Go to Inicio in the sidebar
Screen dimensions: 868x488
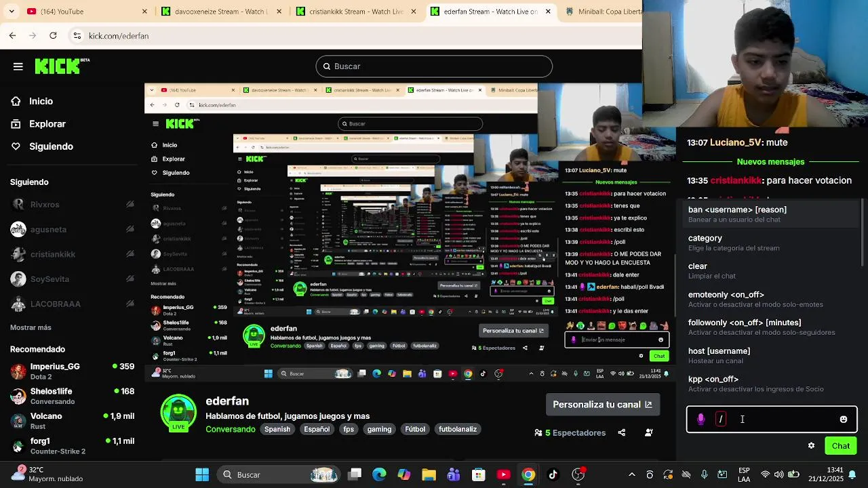pos(41,101)
